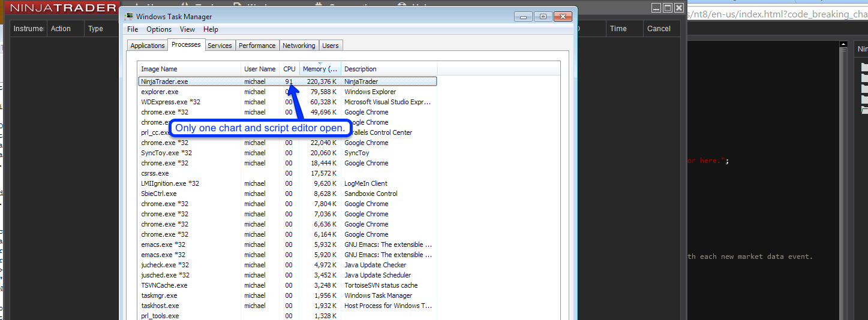Select the TSVNCache.exe process row
Image resolution: width=868 pixels, height=320 pixels.
287,285
